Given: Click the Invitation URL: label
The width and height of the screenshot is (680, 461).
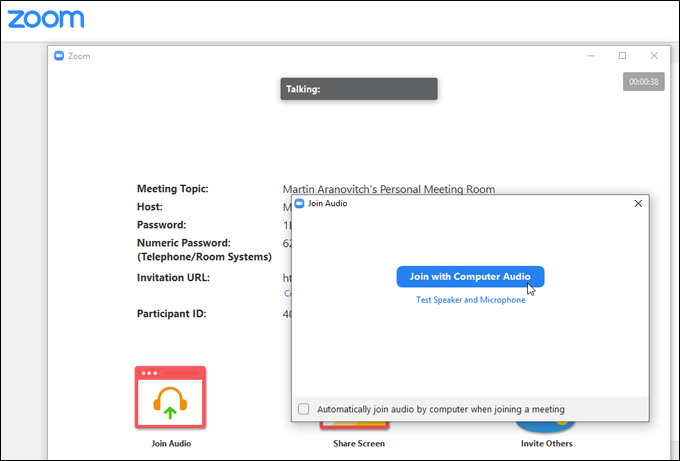Looking at the screenshot, I should pos(173,278).
